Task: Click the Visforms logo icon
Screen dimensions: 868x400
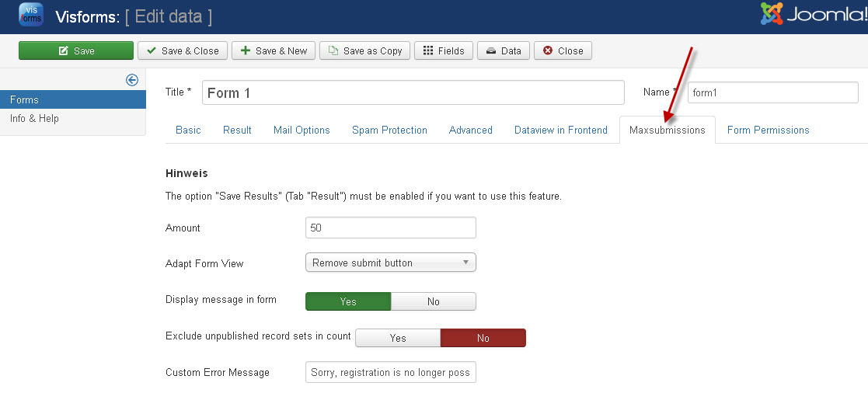Action: 30,15
